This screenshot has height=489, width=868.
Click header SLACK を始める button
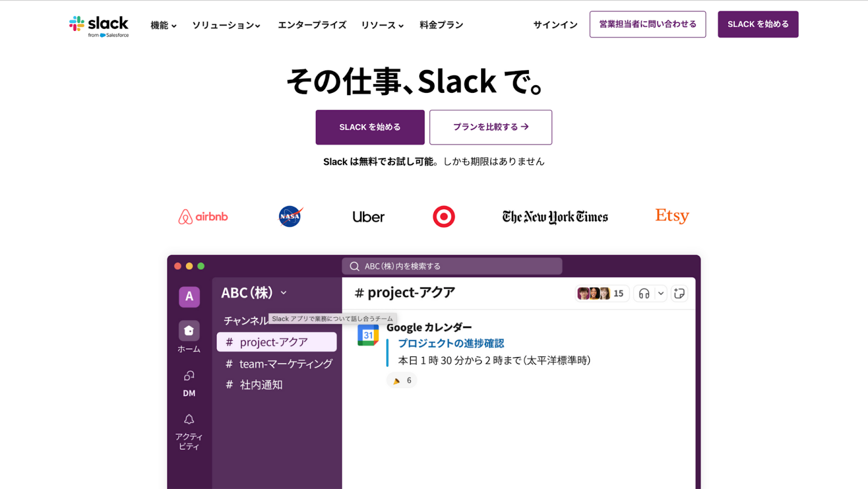click(x=758, y=24)
